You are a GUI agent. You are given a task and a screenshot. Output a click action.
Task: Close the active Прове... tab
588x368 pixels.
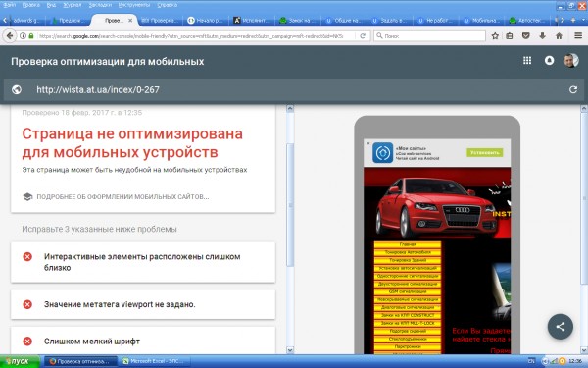pos(130,21)
